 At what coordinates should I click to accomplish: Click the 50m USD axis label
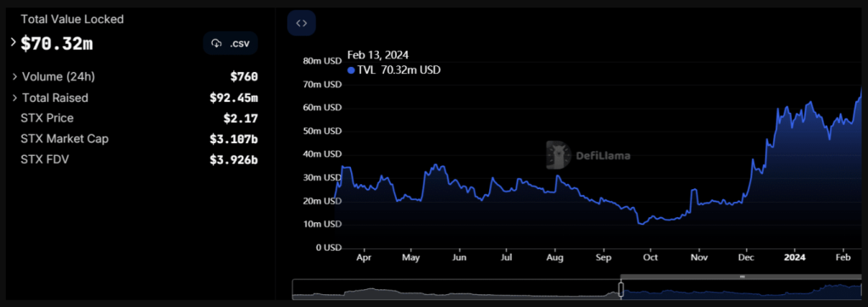coord(322,131)
